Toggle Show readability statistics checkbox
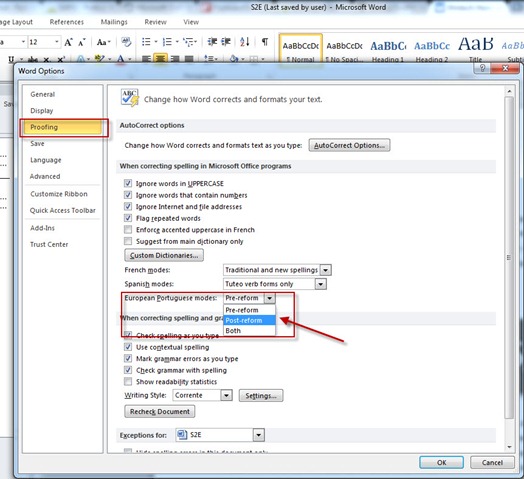 tap(128, 381)
